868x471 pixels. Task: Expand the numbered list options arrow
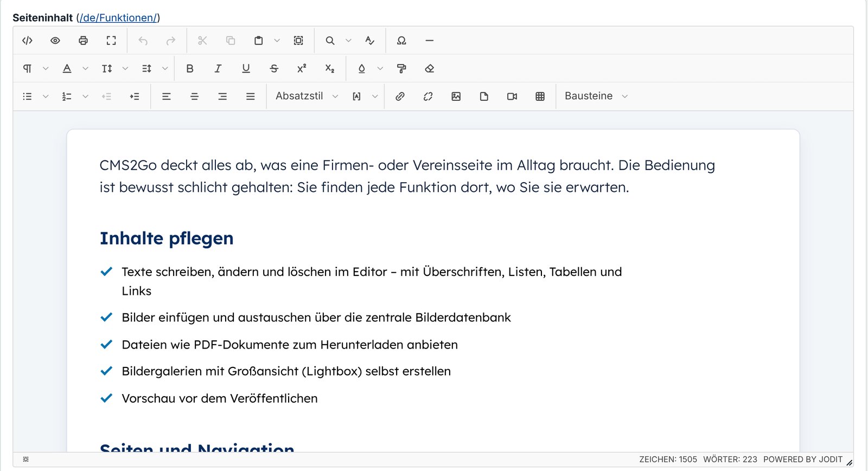point(85,96)
